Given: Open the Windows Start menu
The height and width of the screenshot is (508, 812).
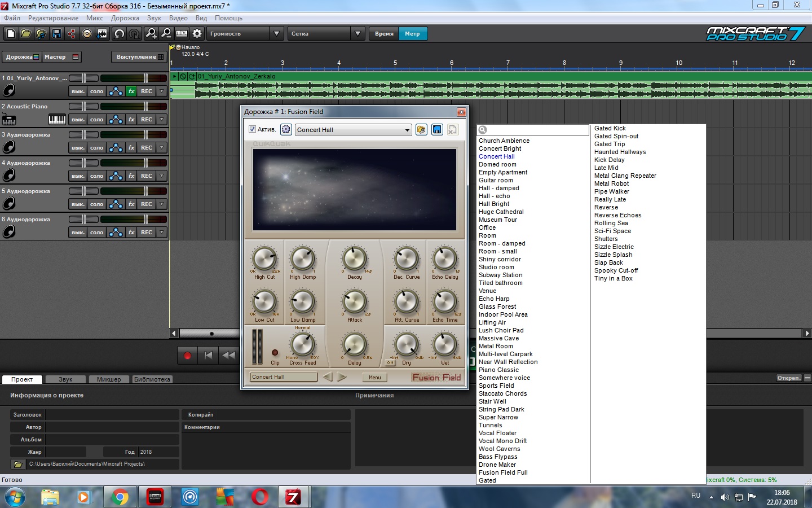Looking at the screenshot, I should click(15, 497).
